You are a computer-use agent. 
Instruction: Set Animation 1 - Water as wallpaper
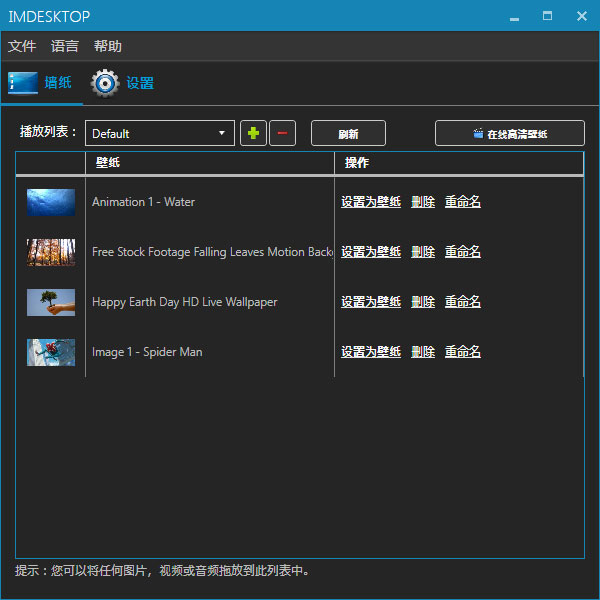point(371,202)
